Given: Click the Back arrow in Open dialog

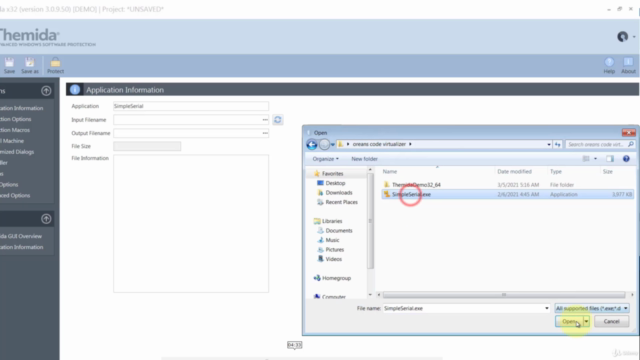Looking at the screenshot, I should [312, 144].
